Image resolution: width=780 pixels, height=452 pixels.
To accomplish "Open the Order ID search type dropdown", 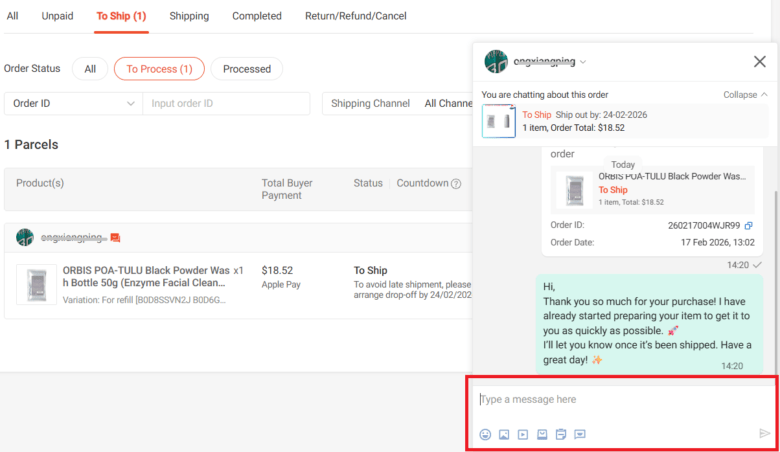I will click(74, 103).
